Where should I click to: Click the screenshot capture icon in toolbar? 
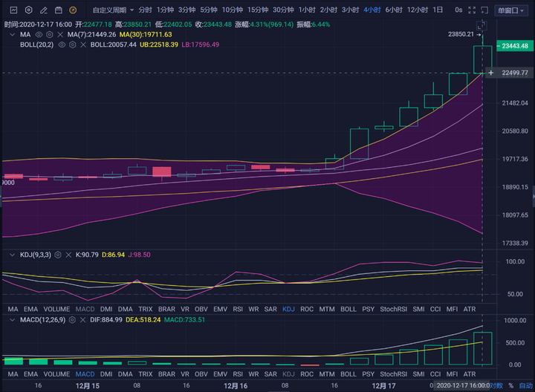click(x=484, y=10)
